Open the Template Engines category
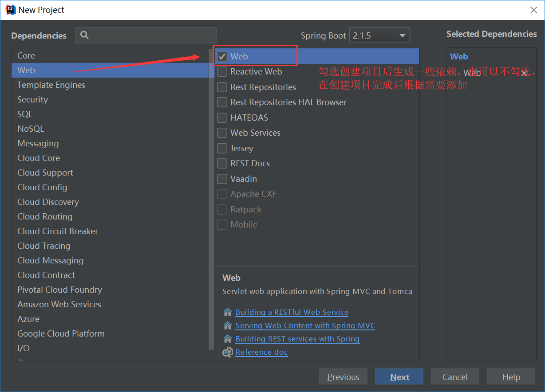Screen dimensions: 545x392 pos(110,85)
